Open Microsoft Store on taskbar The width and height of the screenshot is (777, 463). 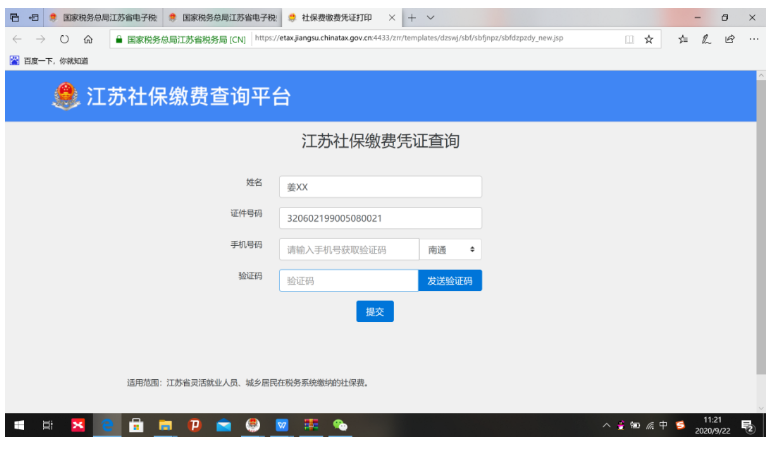click(x=136, y=425)
